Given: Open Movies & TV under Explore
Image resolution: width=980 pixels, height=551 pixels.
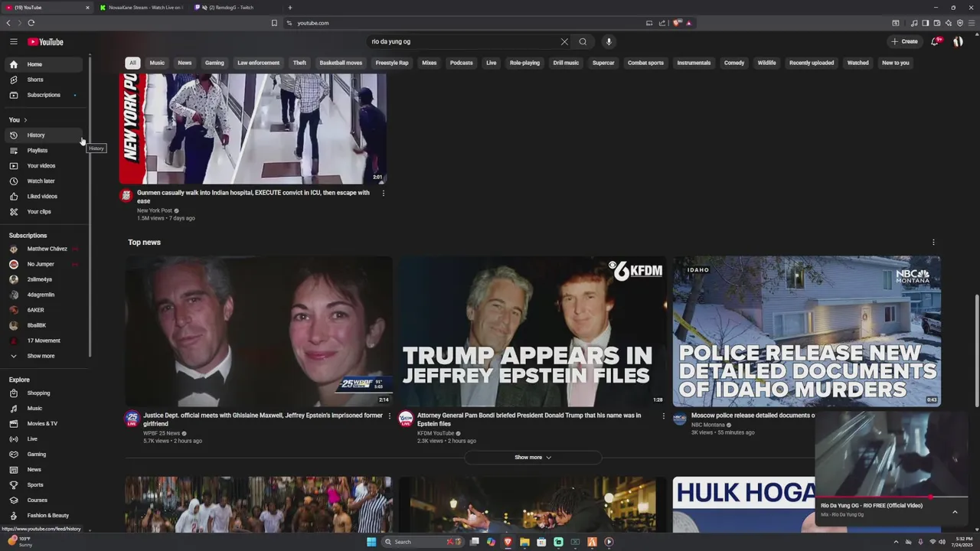Looking at the screenshot, I should tap(44, 424).
